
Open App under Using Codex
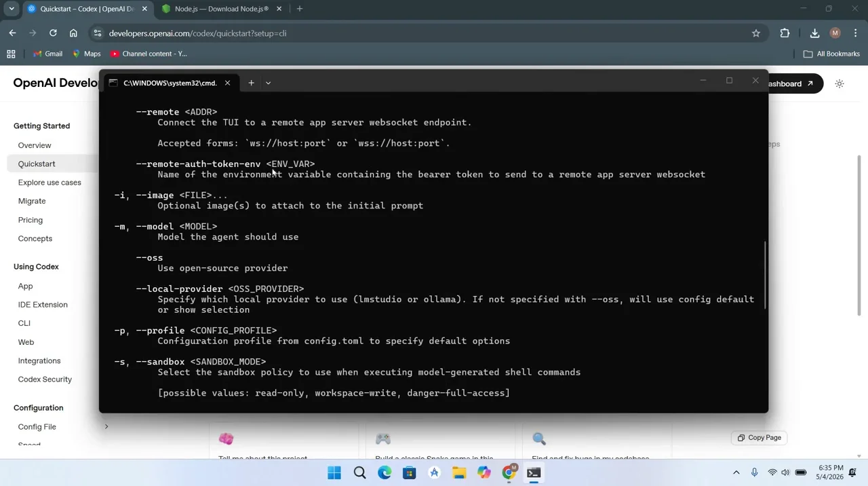25,286
